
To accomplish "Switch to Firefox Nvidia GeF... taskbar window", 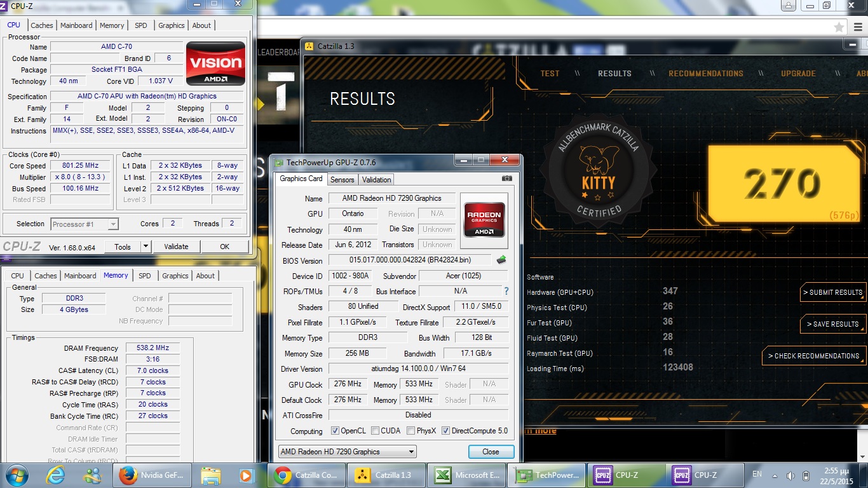I will 153,475.
